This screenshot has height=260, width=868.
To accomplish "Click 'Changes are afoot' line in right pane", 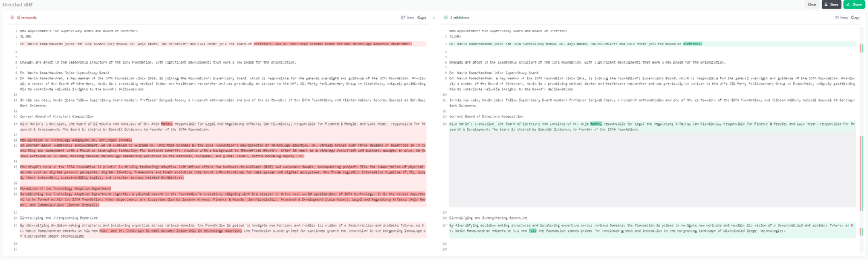I will [x=587, y=63].
